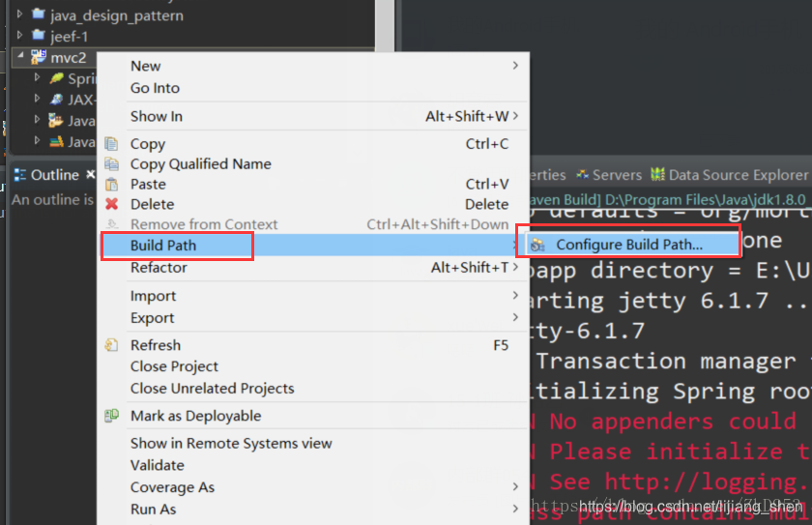
Task: Open the Refactor submenu arrow
Action: coord(515,267)
